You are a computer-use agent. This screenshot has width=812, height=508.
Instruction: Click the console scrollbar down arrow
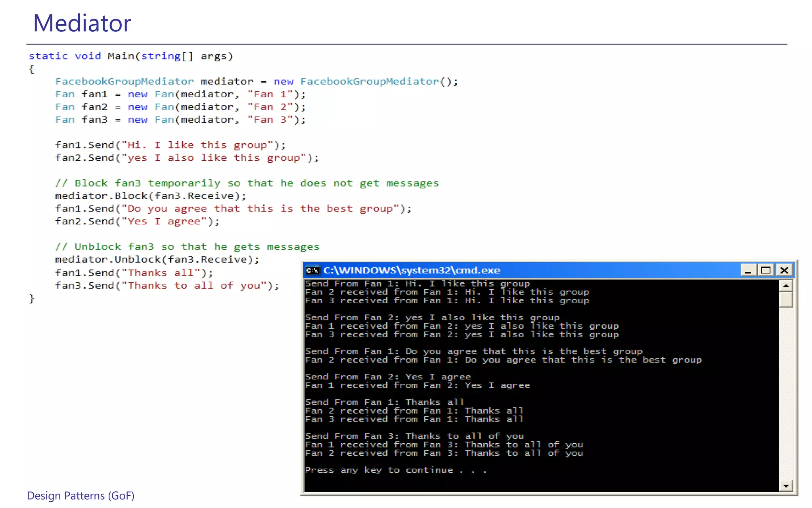[785, 486]
